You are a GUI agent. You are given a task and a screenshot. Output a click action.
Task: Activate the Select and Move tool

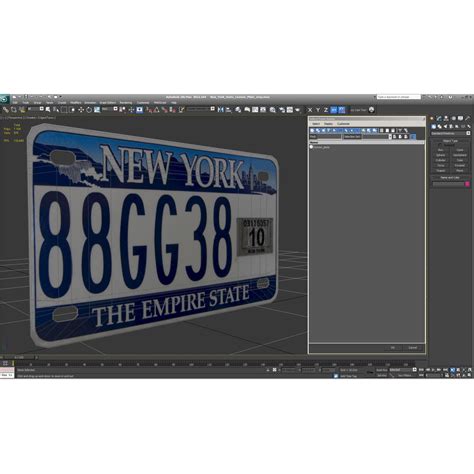click(81, 109)
